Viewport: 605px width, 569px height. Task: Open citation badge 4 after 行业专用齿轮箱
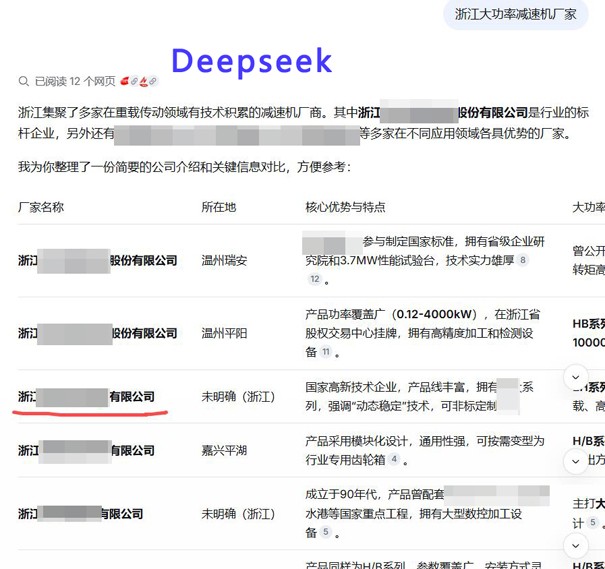click(x=394, y=459)
